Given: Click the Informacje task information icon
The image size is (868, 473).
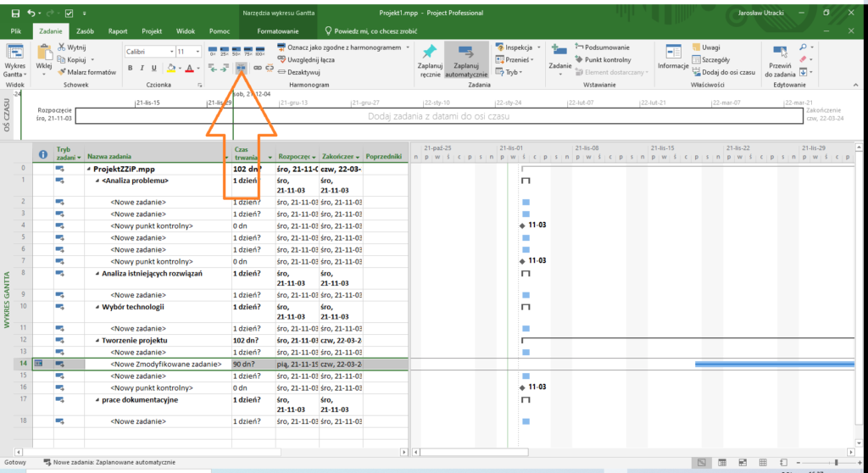Looking at the screenshot, I should click(x=672, y=51).
